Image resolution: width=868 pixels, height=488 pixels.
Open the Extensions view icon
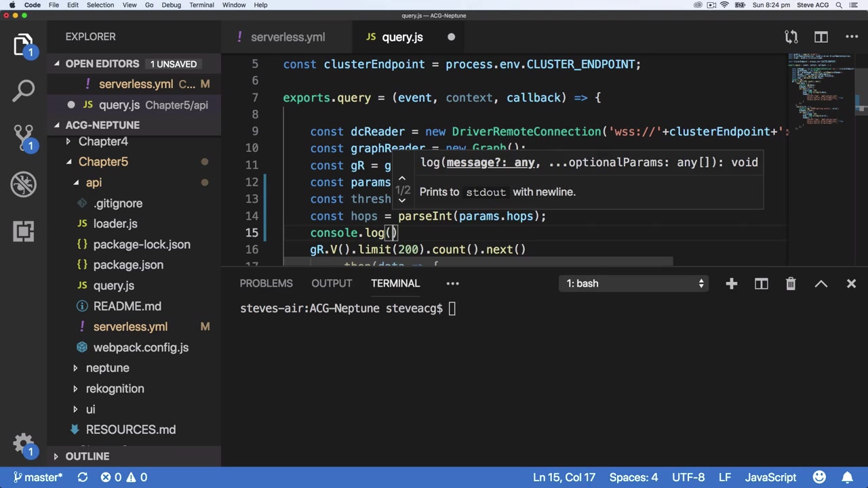coord(24,231)
